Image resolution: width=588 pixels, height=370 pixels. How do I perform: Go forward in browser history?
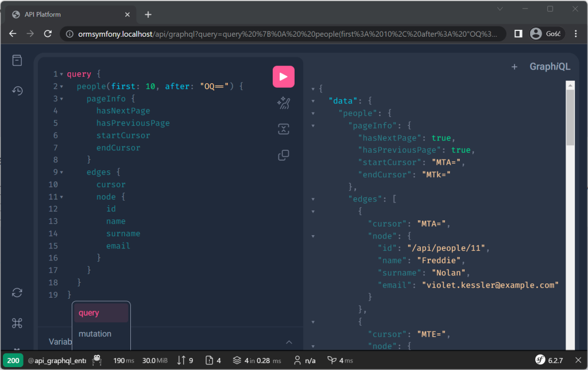(x=30, y=34)
